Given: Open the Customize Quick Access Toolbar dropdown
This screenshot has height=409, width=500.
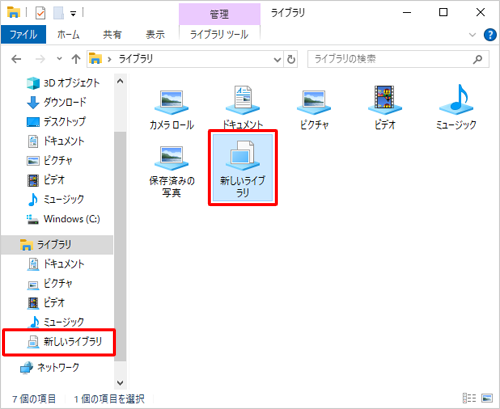Looking at the screenshot, I should (73, 14).
